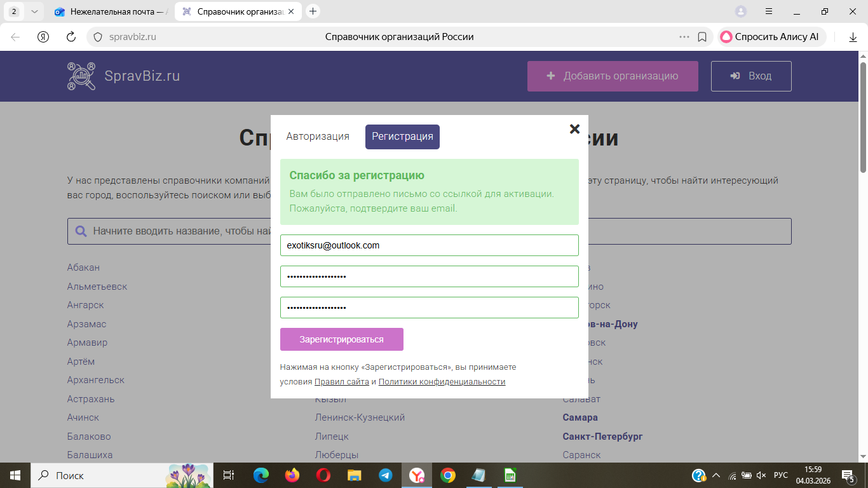This screenshot has height=488, width=868.
Task: Switch to the Авторизация tab
Action: point(318,137)
